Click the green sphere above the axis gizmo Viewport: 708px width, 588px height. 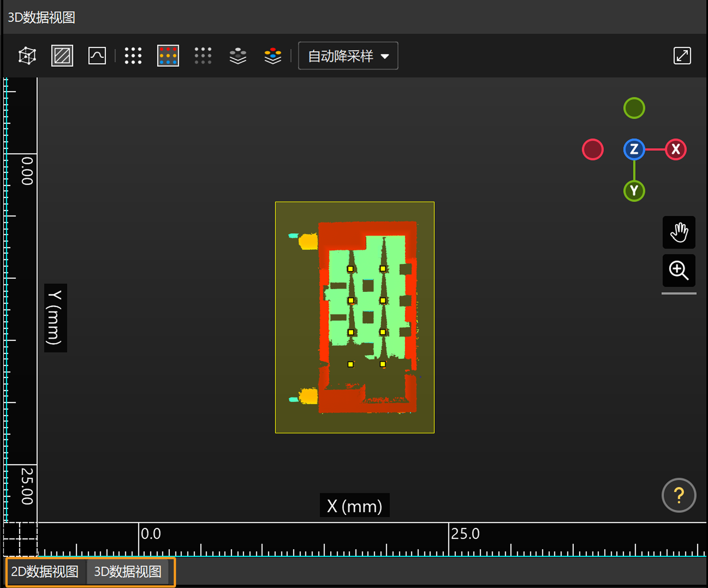click(x=634, y=108)
